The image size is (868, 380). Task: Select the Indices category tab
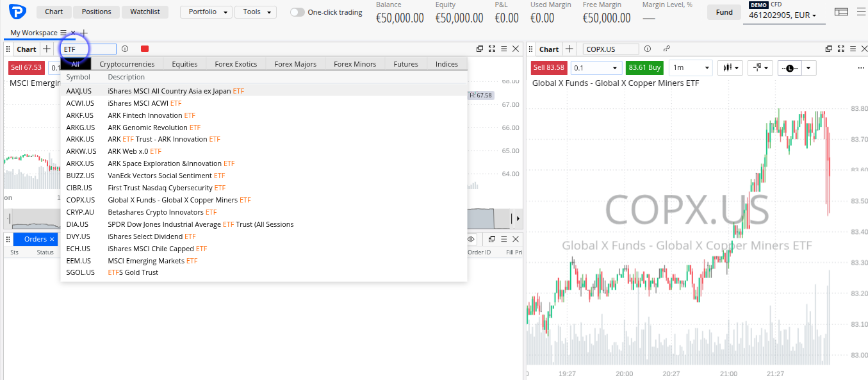[x=446, y=63]
